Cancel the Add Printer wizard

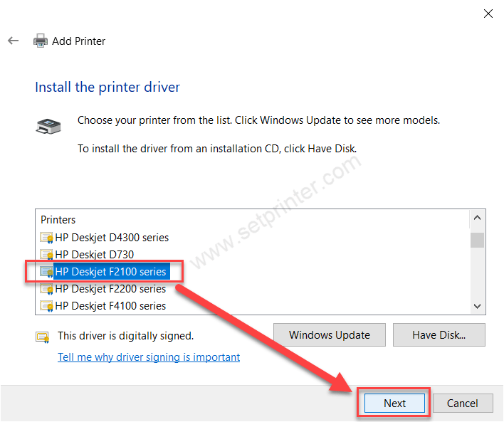pyautogui.click(x=463, y=403)
